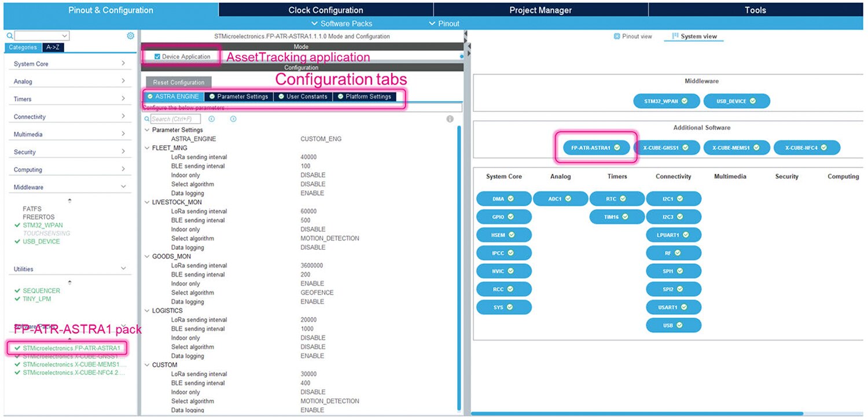Click the Reset Configuration button
Image resolution: width=868 pixels, height=420 pixels.
tap(179, 82)
